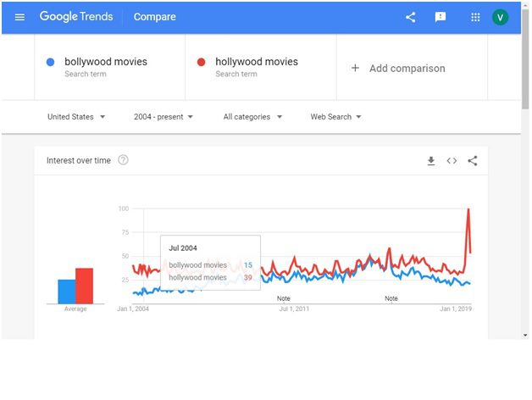The height and width of the screenshot is (400, 532).
Task: Share the interest over time chart
Action: pyautogui.click(x=473, y=161)
